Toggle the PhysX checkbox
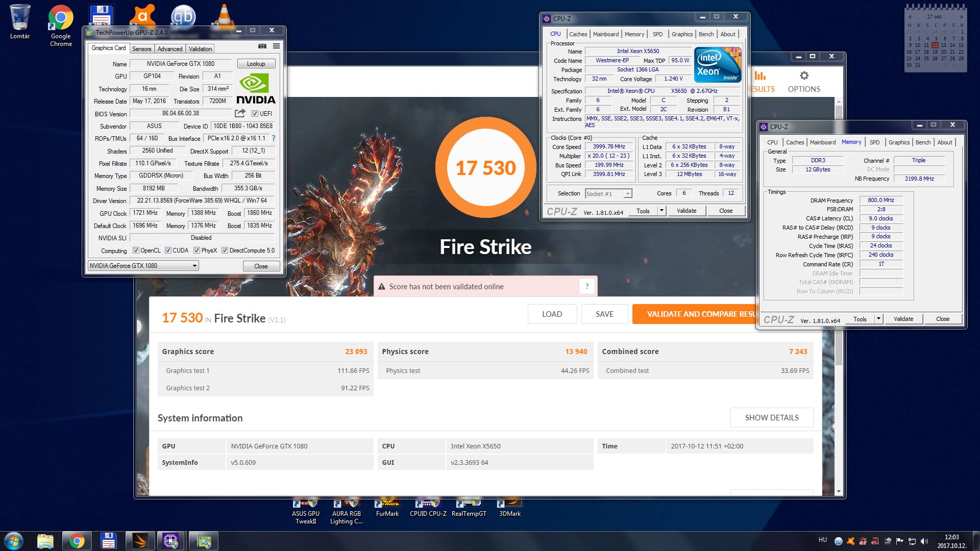The height and width of the screenshot is (551, 980). (197, 251)
